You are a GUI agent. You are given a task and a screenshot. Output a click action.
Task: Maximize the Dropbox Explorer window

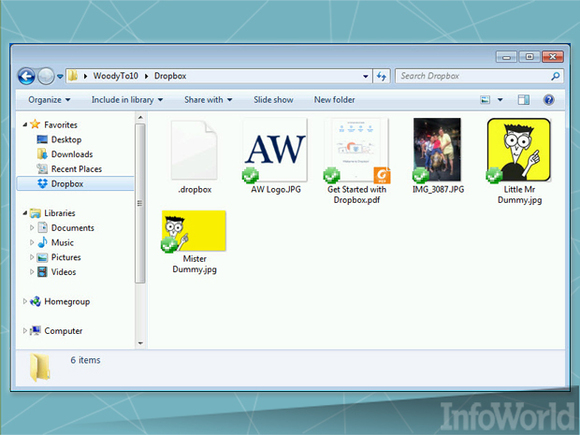pyautogui.click(x=529, y=57)
